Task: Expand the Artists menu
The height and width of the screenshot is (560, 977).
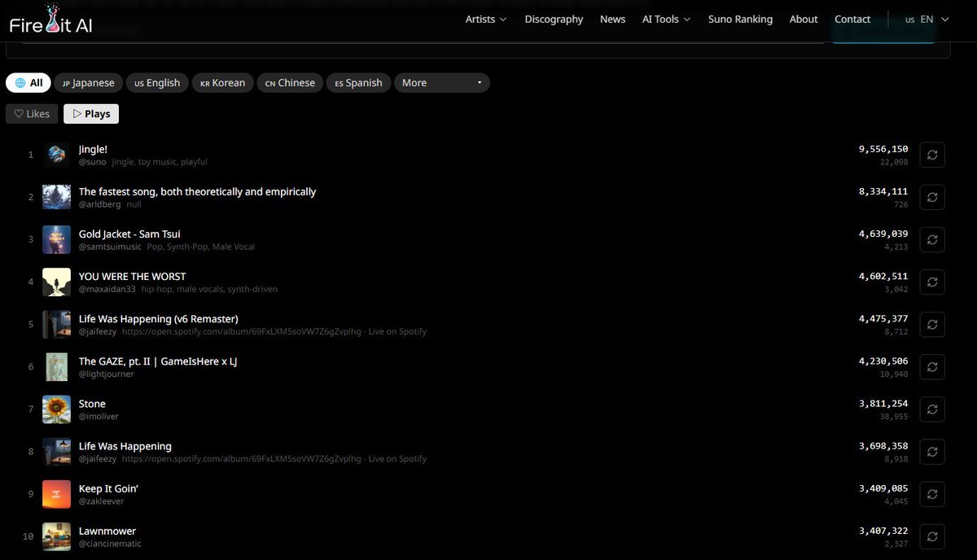Action: [x=486, y=20]
